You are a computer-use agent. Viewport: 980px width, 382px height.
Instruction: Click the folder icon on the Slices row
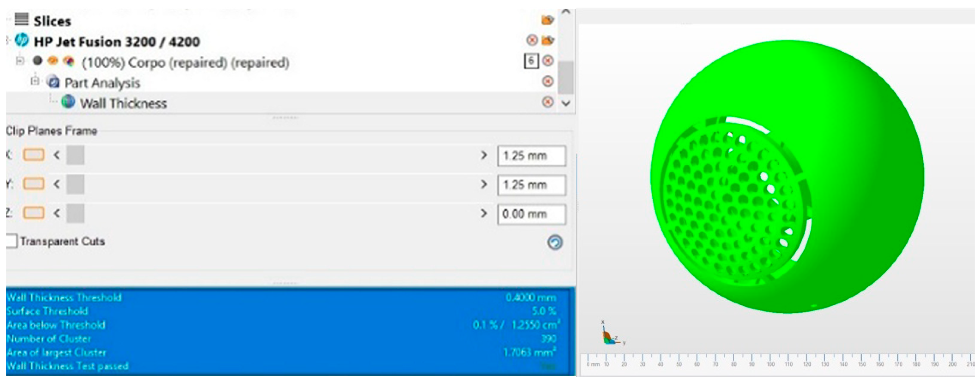coord(547,20)
